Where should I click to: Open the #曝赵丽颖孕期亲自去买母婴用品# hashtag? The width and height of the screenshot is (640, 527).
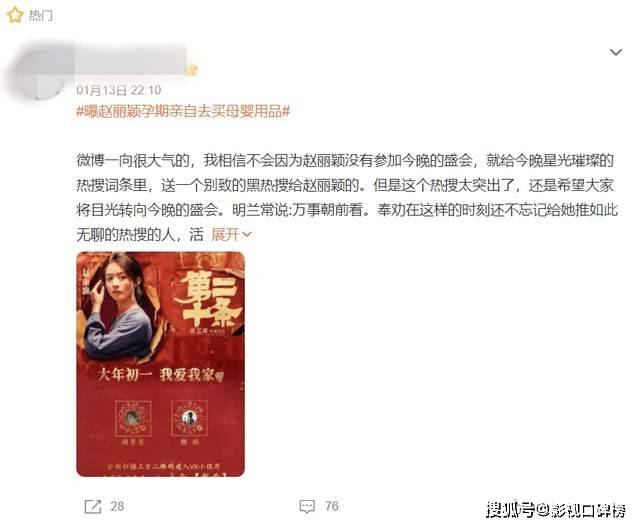[x=183, y=111]
